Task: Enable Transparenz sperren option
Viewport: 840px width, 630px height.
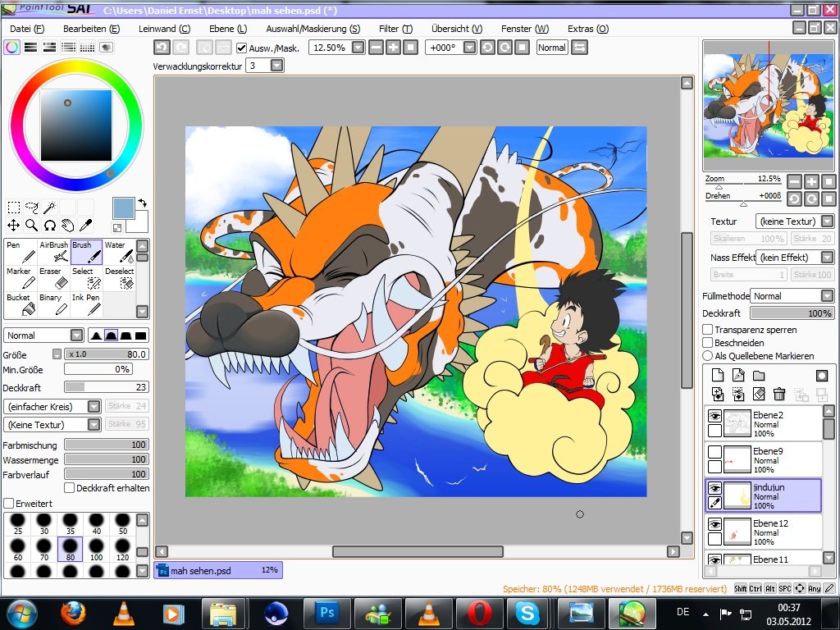Action: [x=708, y=330]
